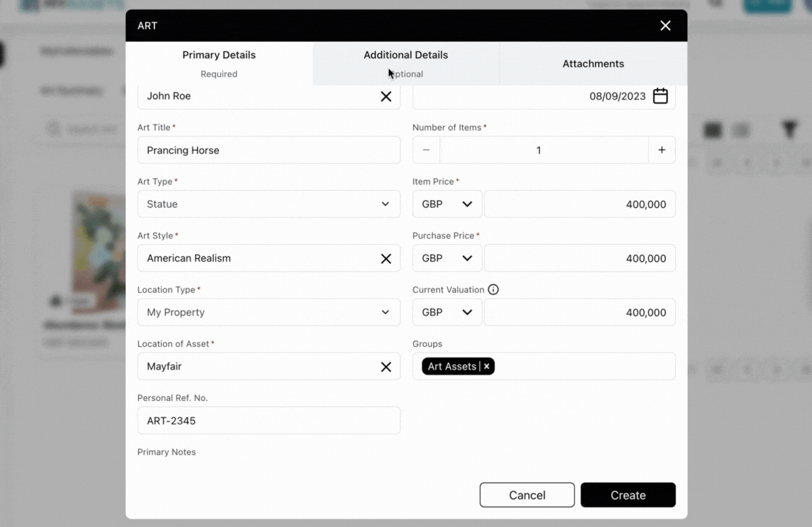Switch to Additional Details tab
The height and width of the screenshot is (527, 812).
[x=406, y=63]
